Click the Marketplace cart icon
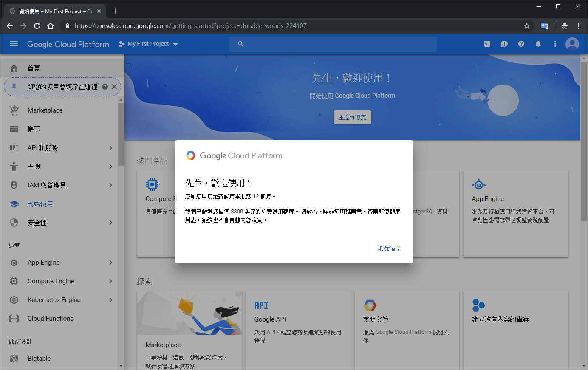The height and width of the screenshot is (370, 588). tap(14, 110)
